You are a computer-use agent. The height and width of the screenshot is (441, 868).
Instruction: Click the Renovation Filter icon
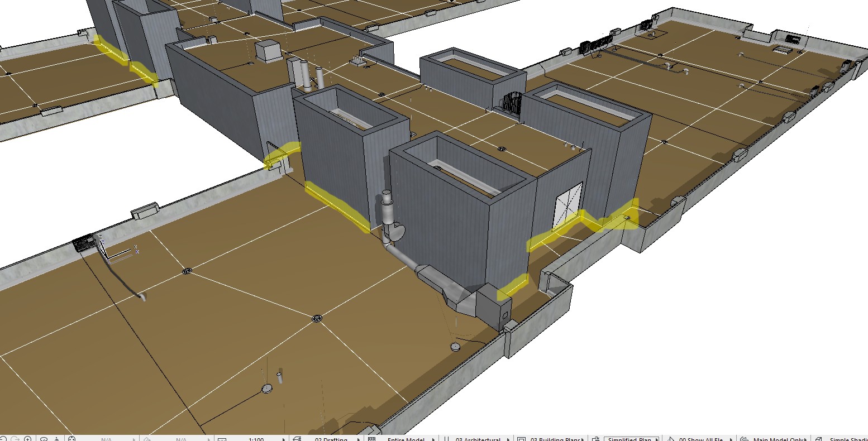point(671,439)
